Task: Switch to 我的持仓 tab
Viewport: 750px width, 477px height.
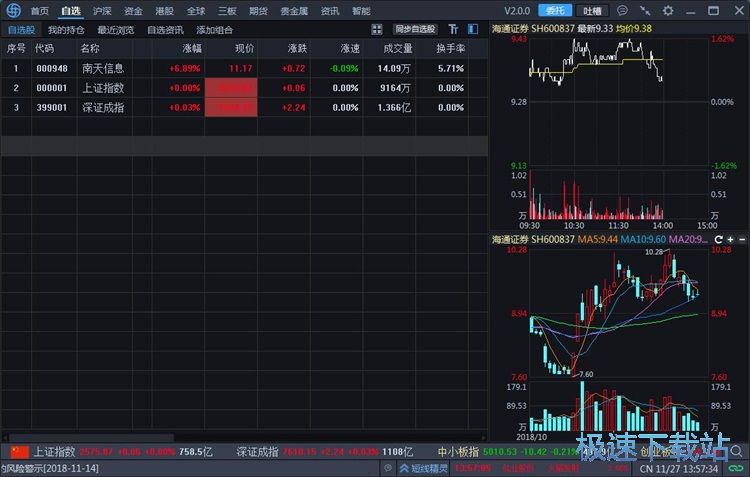Action: pyautogui.click(x=66, y=30)
